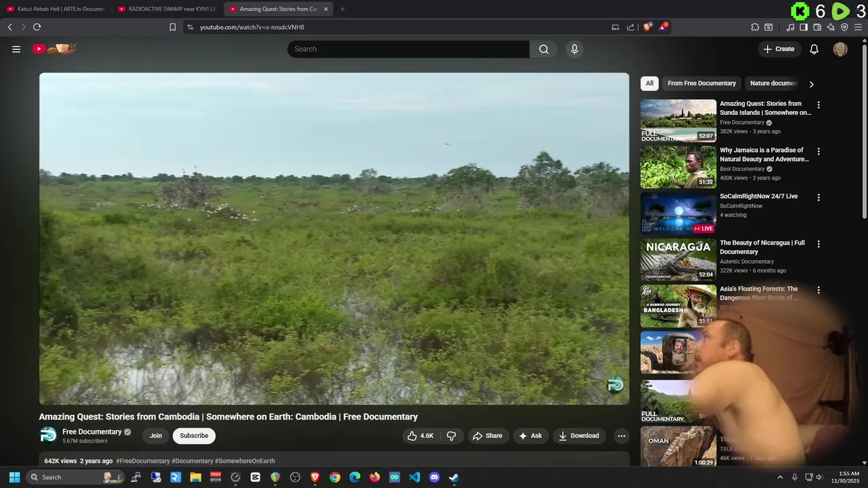The height and width of the screenshot is (488, 868).
Task: Open Brave Shields icon in address bar
Action: tap(648, 27)
